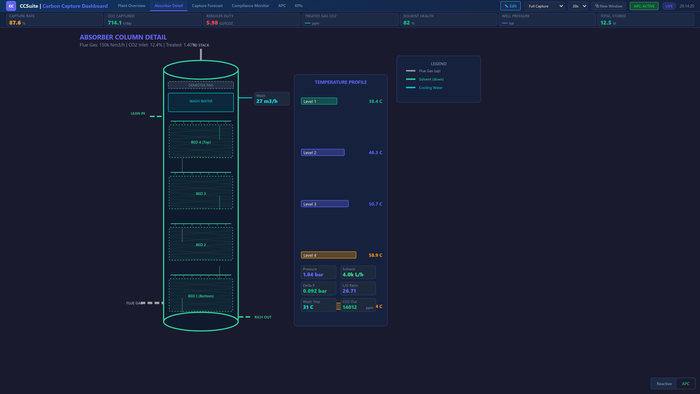
Task: Select the APC mode toggle
Action: click(685, 384)
